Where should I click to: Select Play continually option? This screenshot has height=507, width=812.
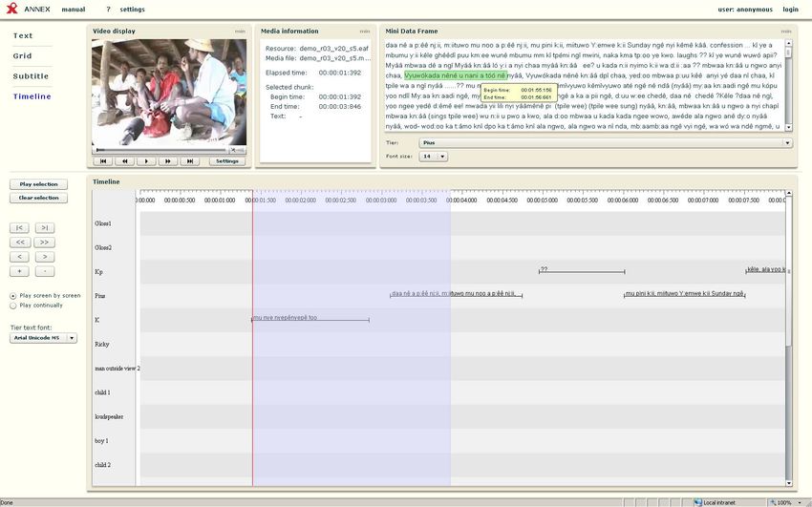pos(13,306)
